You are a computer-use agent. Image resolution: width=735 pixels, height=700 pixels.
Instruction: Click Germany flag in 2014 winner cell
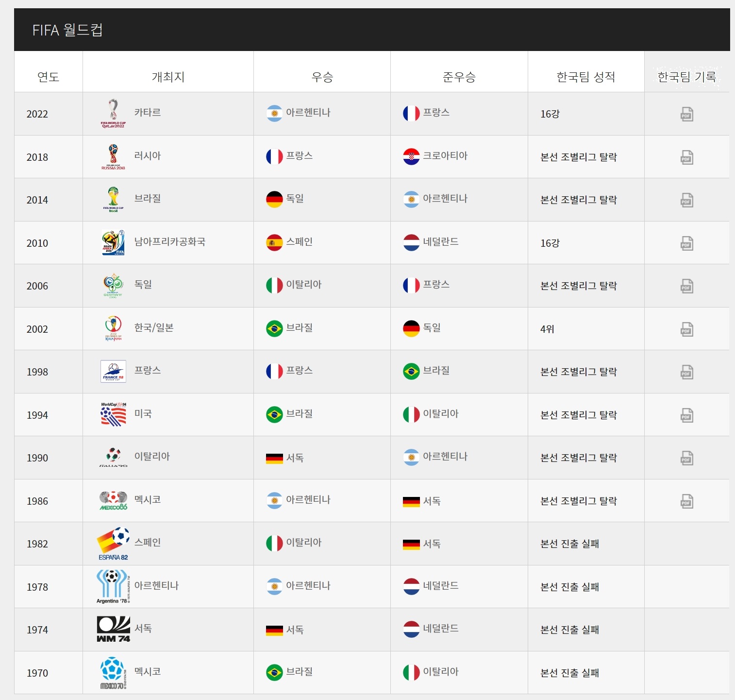pos(274,199)
